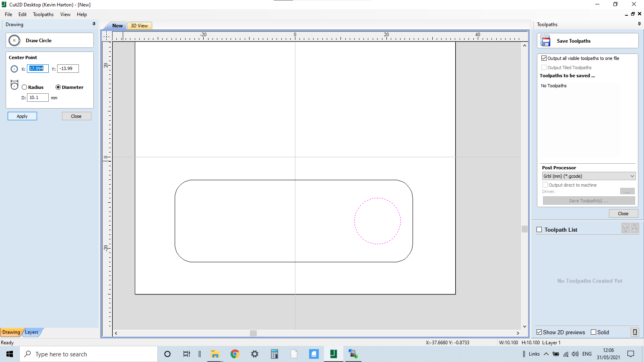Select the Draw Circle tool icon
The width and height of the screenshot is (644, 362).
click(x=14, y=40)
